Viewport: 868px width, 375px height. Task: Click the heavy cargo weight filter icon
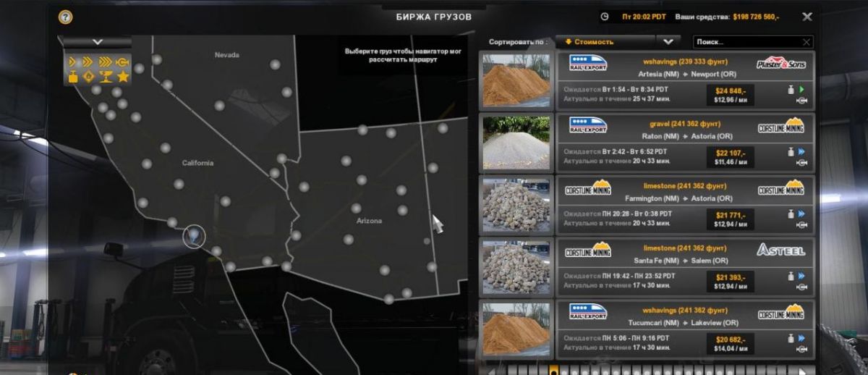pos(73,77)
